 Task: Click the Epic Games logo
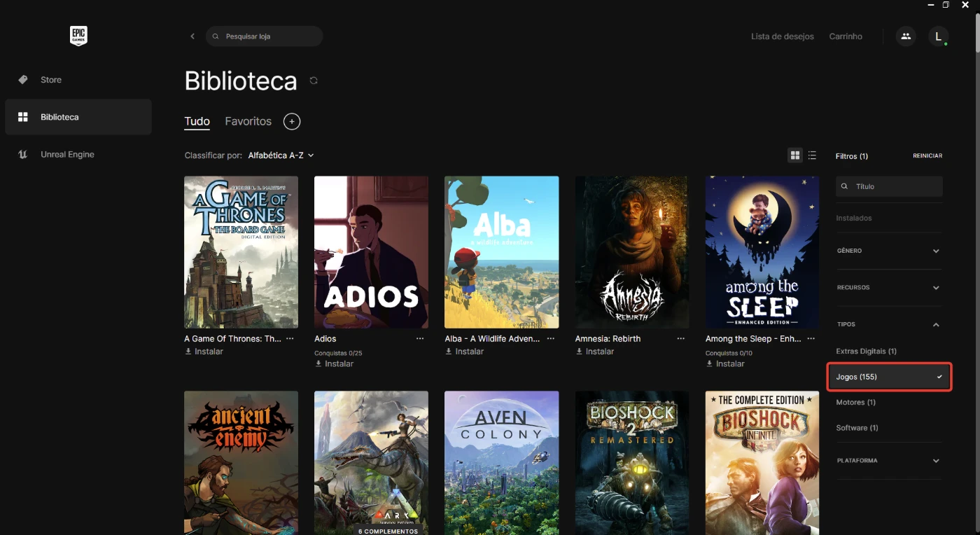click(78, 36)
